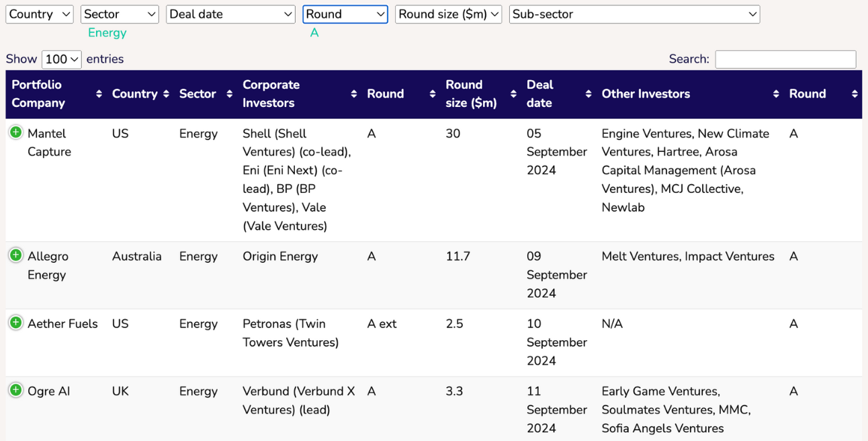
Task: Open the Deal date filter dropdown
Action: [x=230, y=14]
